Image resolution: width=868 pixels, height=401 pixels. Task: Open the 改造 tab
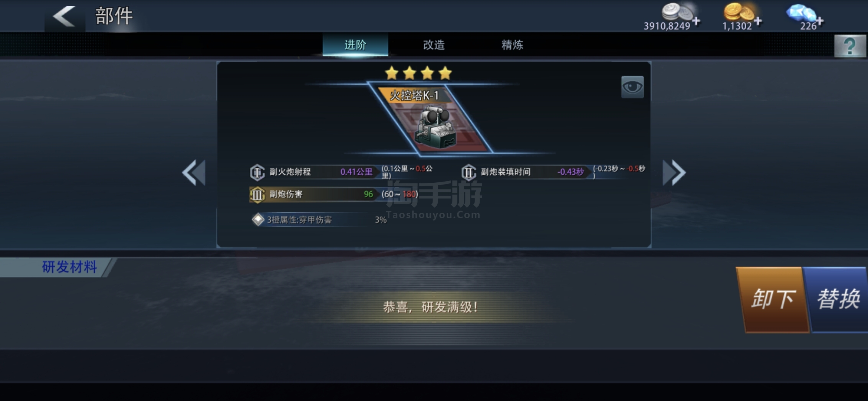(434, 45)
